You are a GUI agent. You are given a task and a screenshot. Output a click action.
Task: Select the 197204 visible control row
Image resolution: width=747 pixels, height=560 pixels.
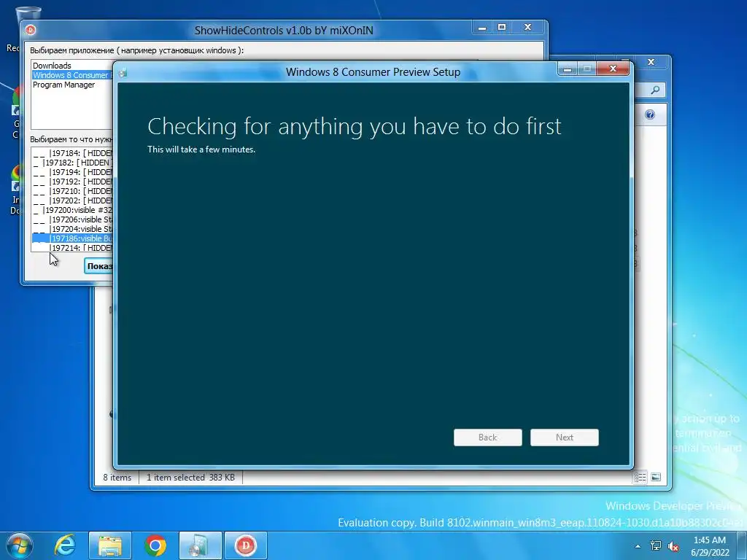click(73, 229)
